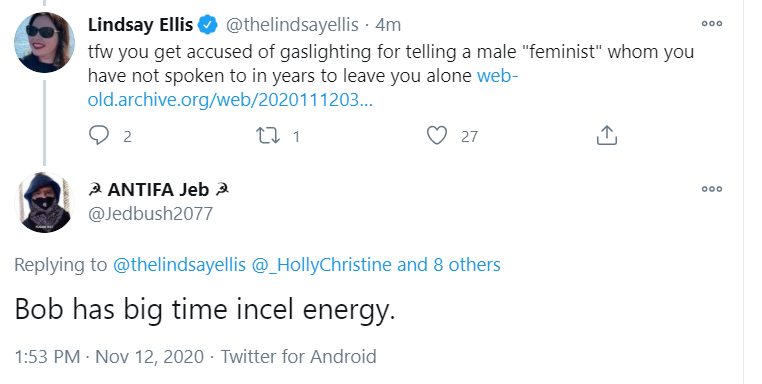Click the 1:53 PM · Nov 12, 2020 timestamp

point(109,356)
